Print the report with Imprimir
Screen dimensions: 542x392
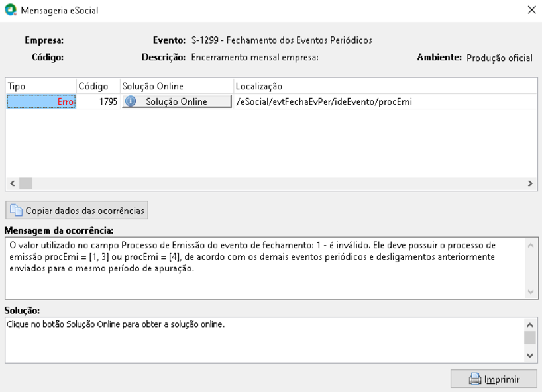click(494, 379)
